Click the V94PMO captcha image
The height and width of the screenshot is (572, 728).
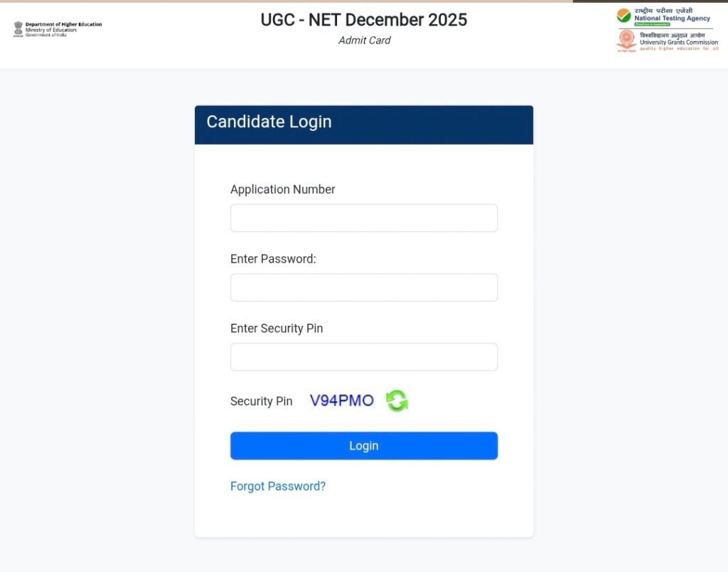point(342,401)
